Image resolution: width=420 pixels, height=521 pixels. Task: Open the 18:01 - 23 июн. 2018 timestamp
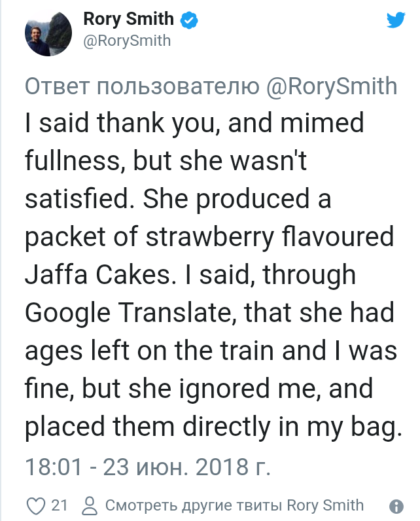[x=147, y=468]
